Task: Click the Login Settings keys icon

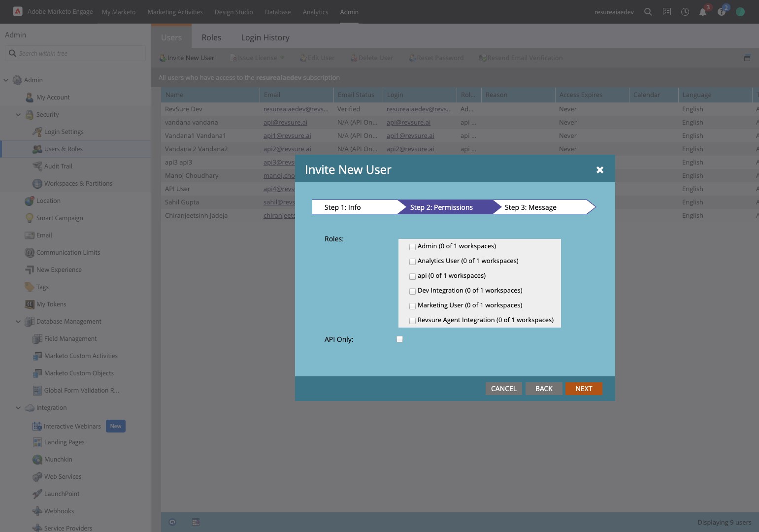Action: [37, 132]
